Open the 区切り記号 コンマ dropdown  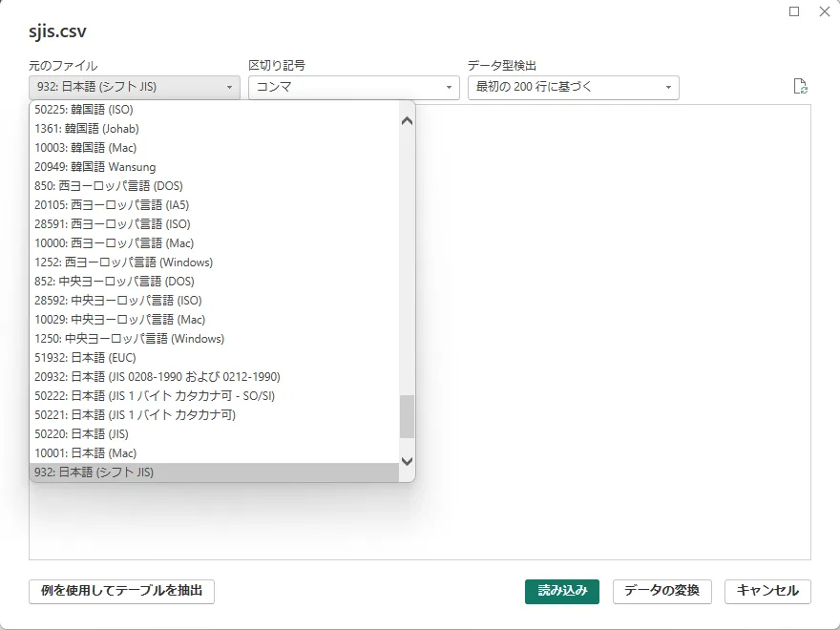coord(354,87)
